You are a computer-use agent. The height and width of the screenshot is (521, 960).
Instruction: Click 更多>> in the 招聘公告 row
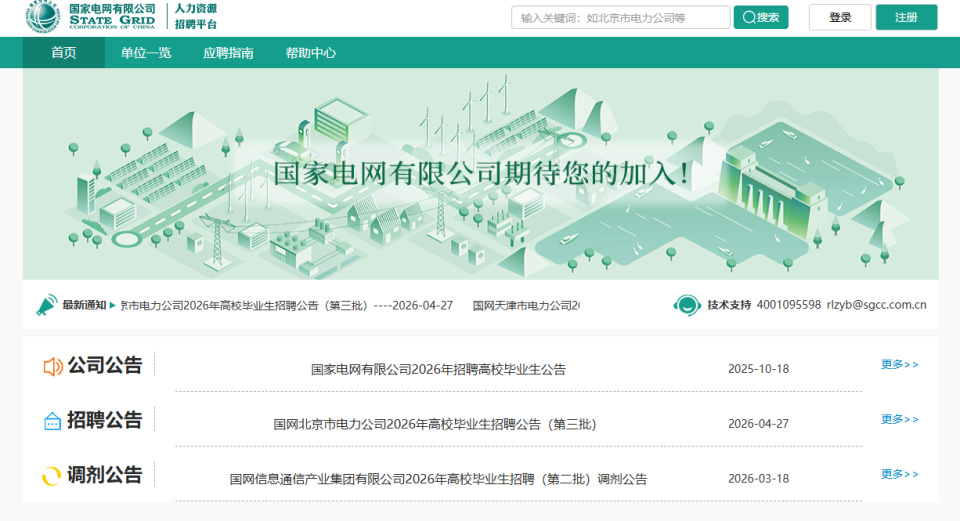pos(899,419)
